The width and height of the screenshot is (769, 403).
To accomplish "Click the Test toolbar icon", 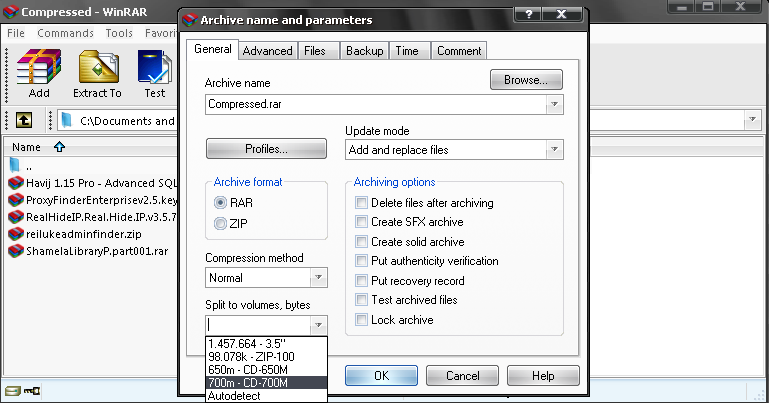I will click(x=154, y=73).
